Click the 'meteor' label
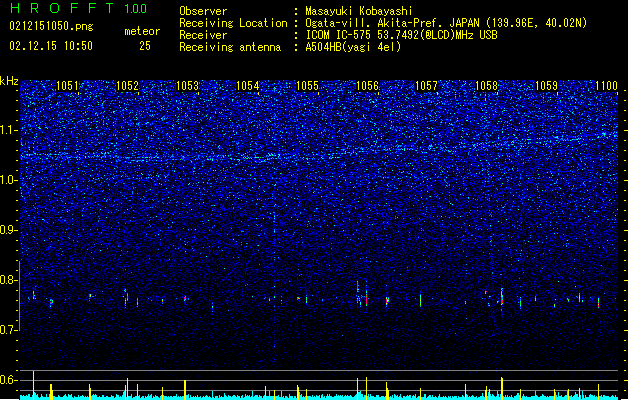 [x=142, y=31]
